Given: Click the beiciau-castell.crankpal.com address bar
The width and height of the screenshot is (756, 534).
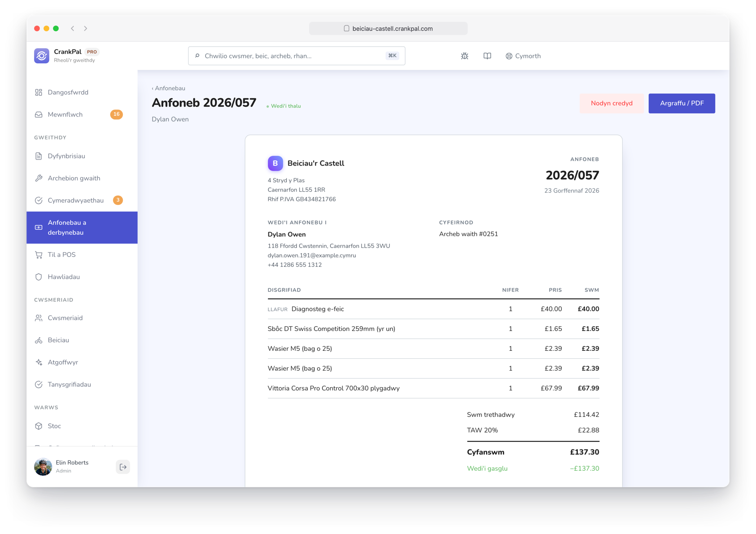Looking at the screenshot, I should [388, 28].
